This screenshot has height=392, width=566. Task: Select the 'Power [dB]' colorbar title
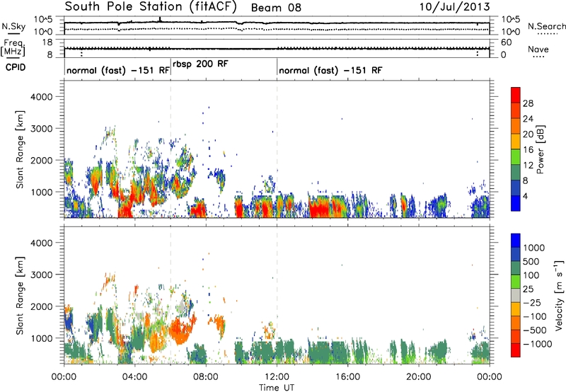(540, 149)
